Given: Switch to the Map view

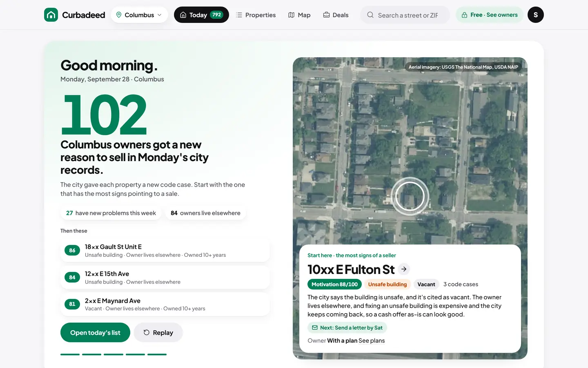Looking at the screenshot, I should [299, 15].
